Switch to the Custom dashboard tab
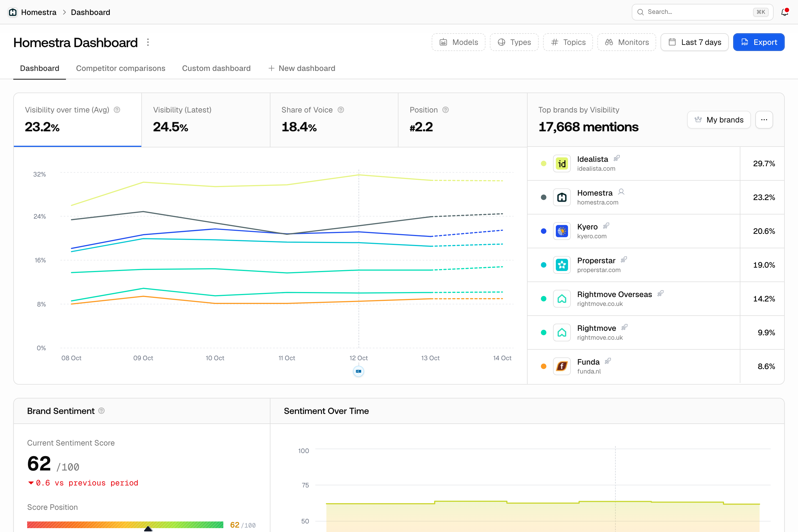Viewport: 798px width, 532px height. click(x=216, y=68)
